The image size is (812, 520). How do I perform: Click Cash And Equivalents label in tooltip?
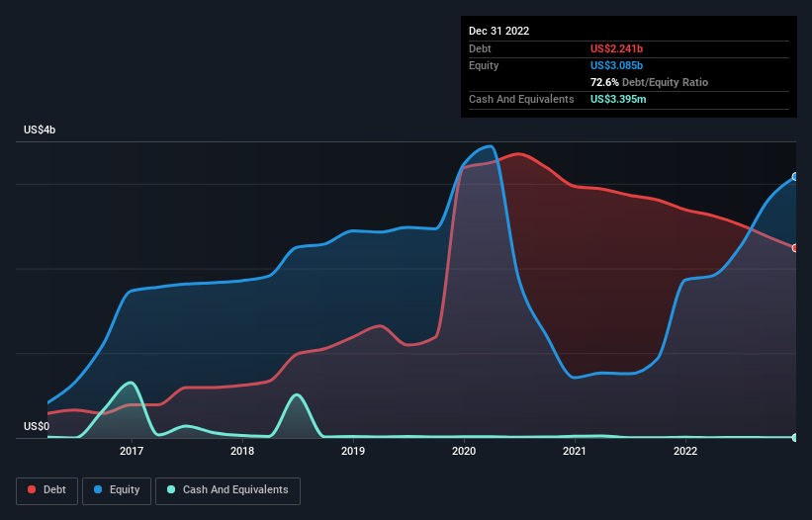[521, 99]
